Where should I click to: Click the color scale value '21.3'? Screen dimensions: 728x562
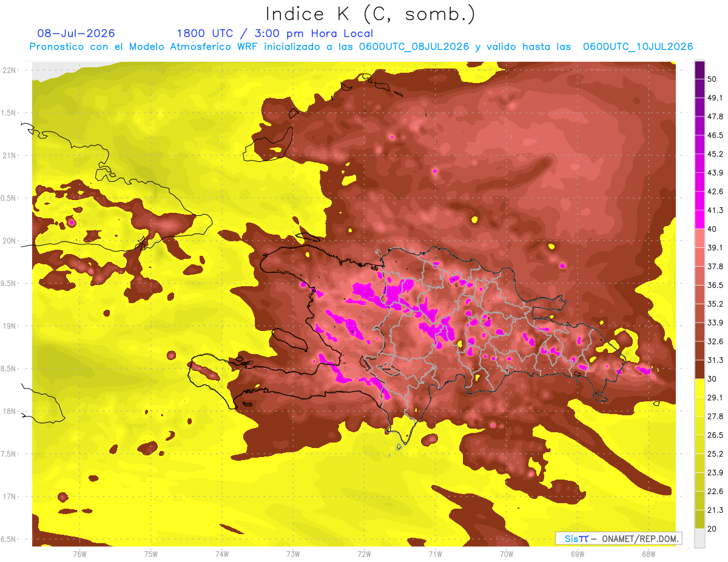click(715, 510)
